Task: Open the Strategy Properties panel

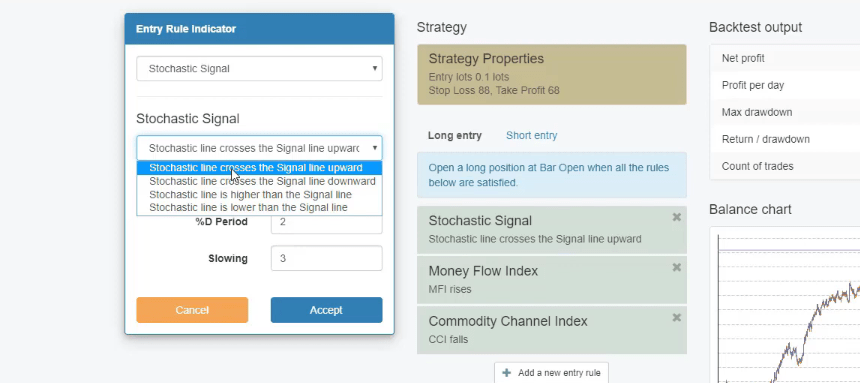Action: [552, 75]
